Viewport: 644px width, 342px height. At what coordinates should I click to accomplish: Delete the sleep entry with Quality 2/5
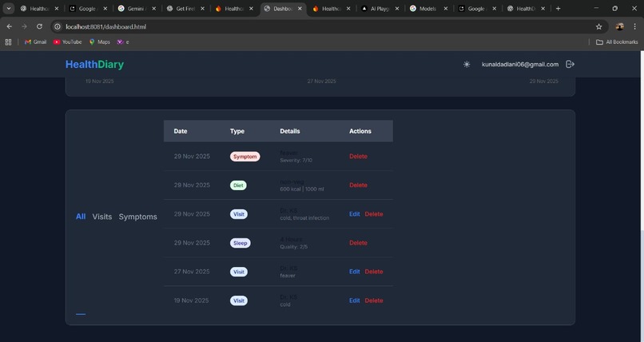coord(358,243)
